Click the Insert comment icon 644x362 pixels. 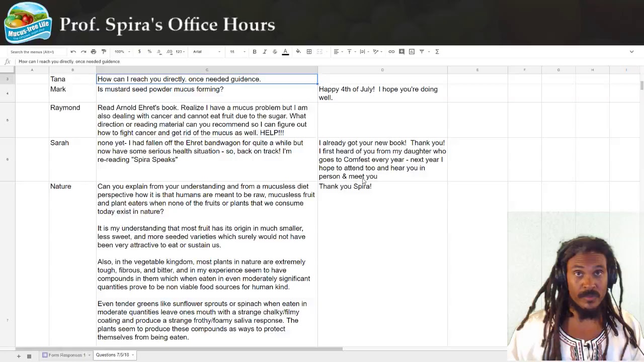tap(401, 52)
